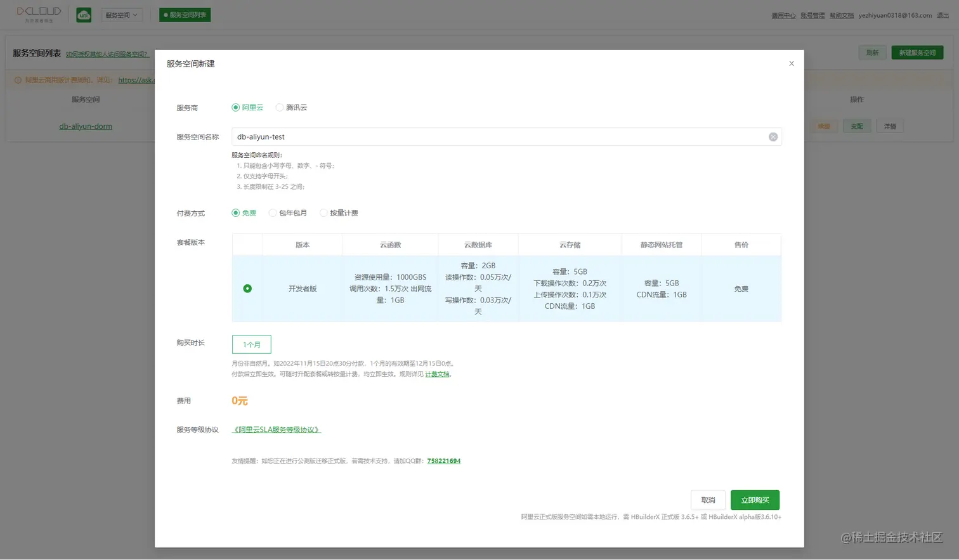This screenshot has width=959, height=560.
Task: Click the 操作 column header behind dialog
Action: pyautogui.click(x=857, y=100)
